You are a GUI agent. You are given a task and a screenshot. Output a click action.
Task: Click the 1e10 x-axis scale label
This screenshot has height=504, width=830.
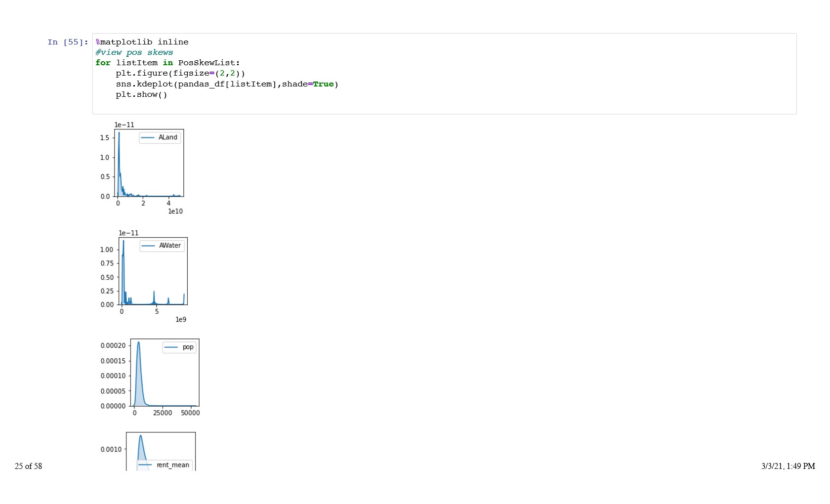175,211
